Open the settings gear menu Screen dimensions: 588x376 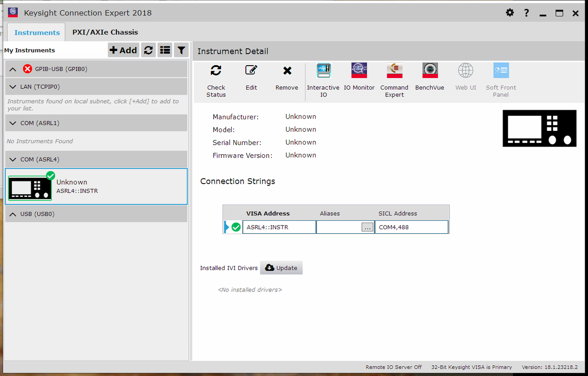point(510,12)
